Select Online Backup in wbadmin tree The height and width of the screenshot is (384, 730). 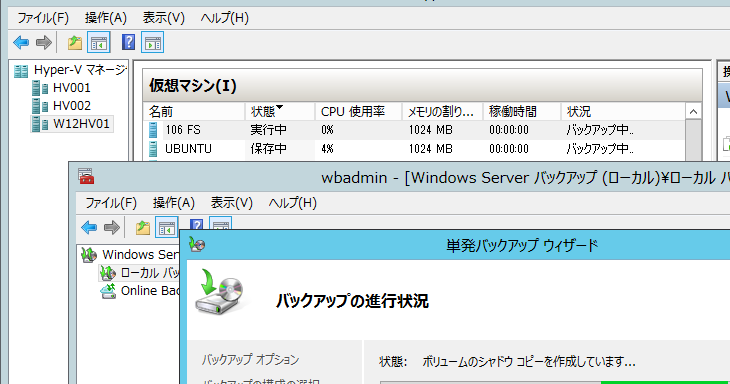point(150,291)
